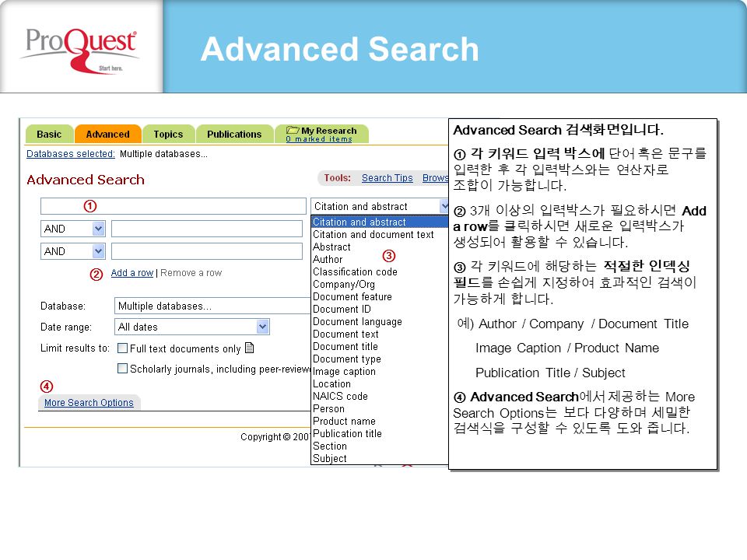Choose the Abstract field option
Screen dimensions: 747x560
[x=380, y=247]
